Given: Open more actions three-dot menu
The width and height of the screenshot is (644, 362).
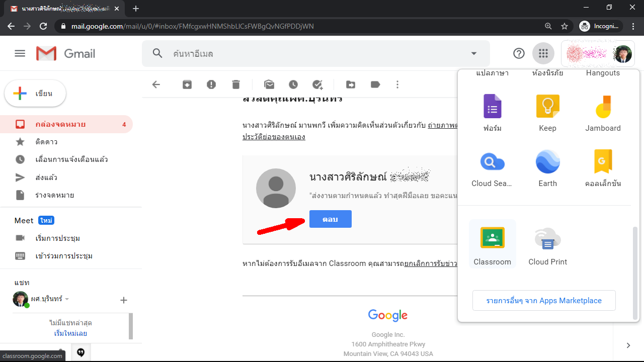Looking at the screenshot, I should tap(397, 84).
